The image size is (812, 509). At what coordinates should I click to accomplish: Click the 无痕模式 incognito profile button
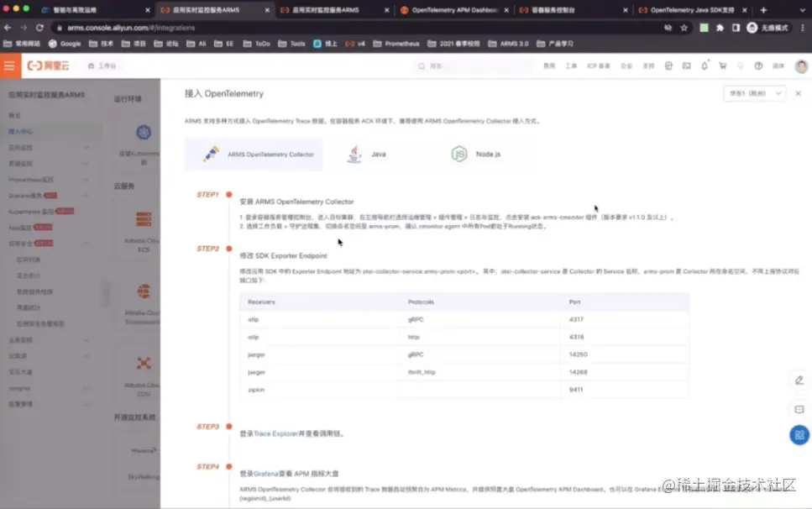(x=767, y=28)
